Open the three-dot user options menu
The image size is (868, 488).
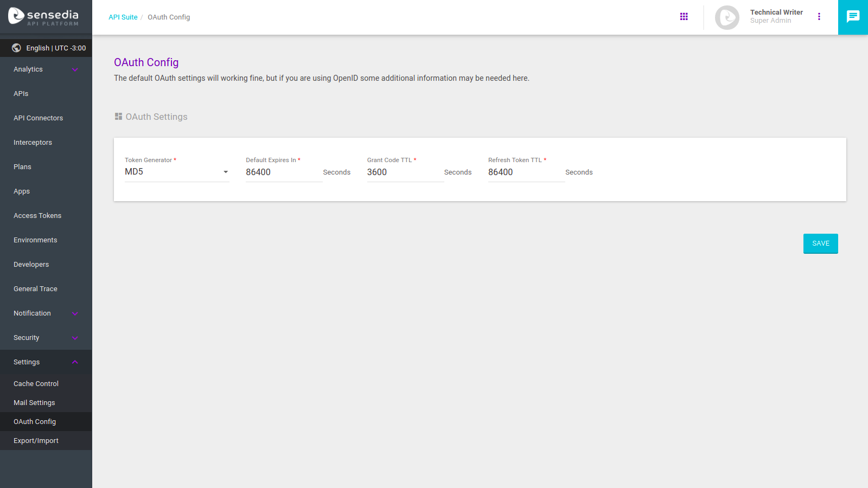pyautogui.click(x=819, y=17)
